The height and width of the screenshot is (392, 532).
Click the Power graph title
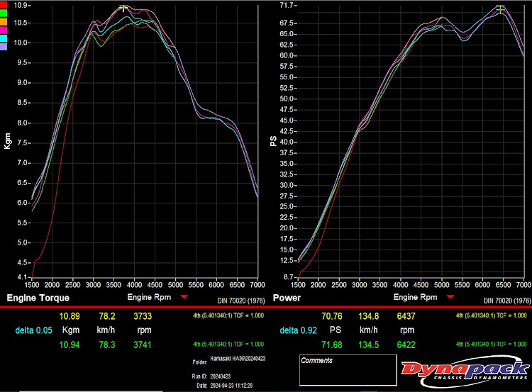click(x=287, y=298)
